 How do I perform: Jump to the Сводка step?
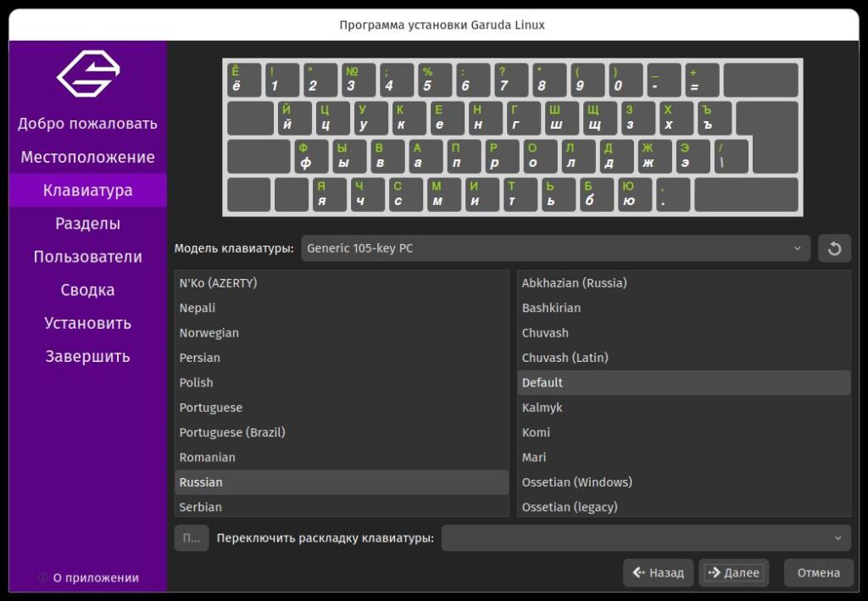click(87, 290)
